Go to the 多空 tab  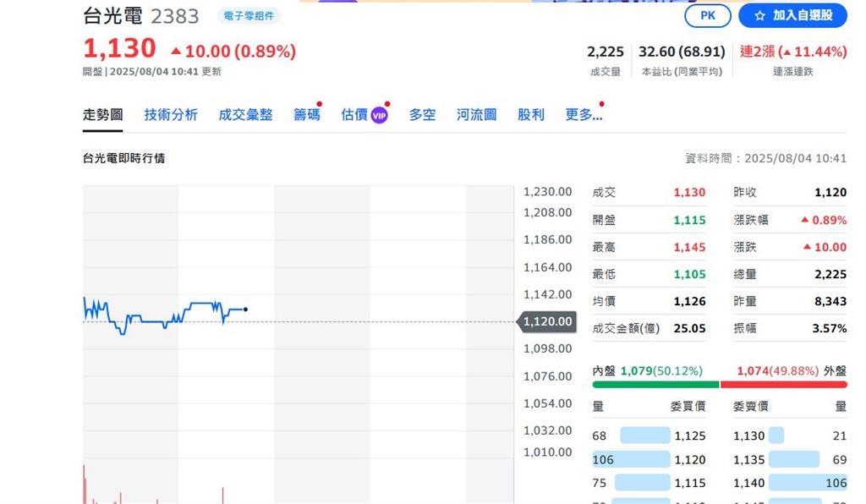[x=422, y=115]
